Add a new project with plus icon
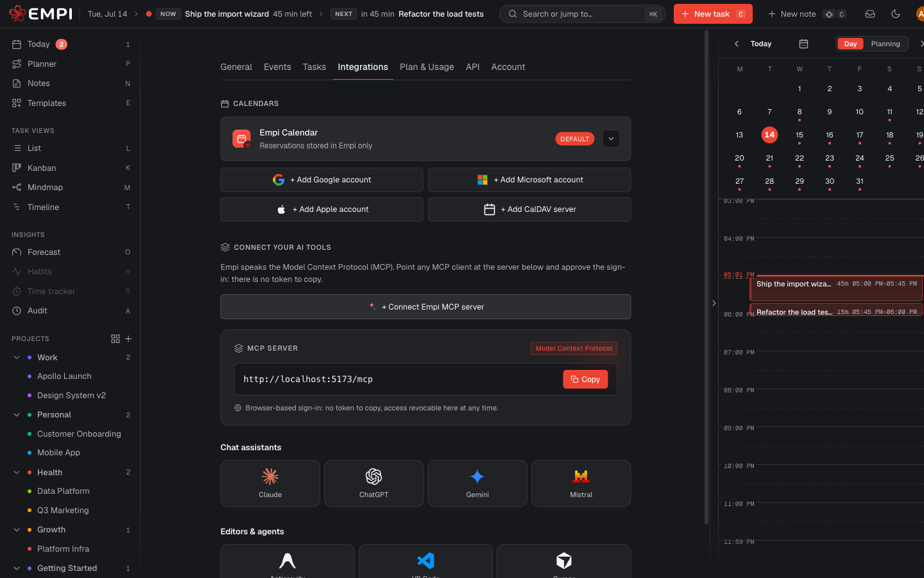924x578 pixels. [128, 338]
